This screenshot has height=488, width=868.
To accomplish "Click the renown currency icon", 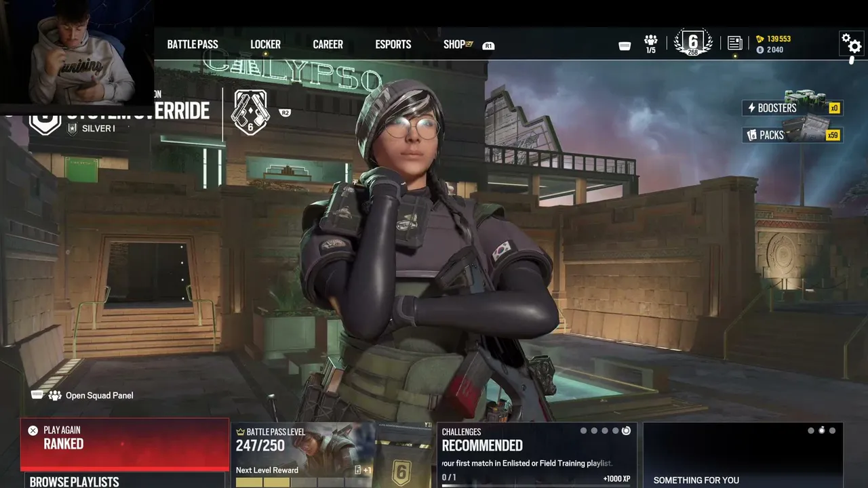I will tap(760, 39).
